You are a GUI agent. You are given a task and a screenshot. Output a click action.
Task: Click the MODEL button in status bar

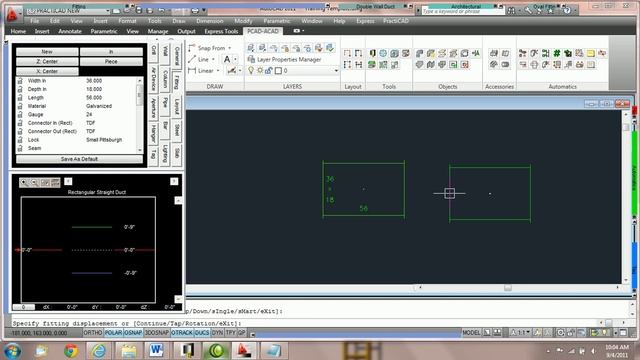click(x=471, y=333)
